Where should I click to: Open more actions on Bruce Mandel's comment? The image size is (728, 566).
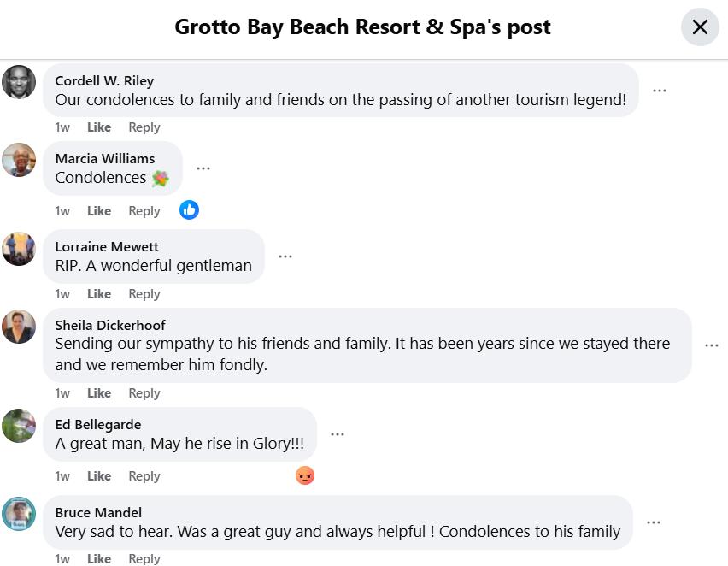pos(654,522)
